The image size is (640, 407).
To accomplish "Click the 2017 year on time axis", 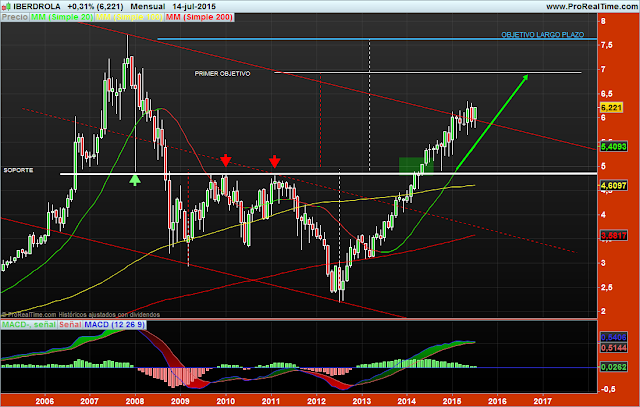I will (x=542, y=401).
